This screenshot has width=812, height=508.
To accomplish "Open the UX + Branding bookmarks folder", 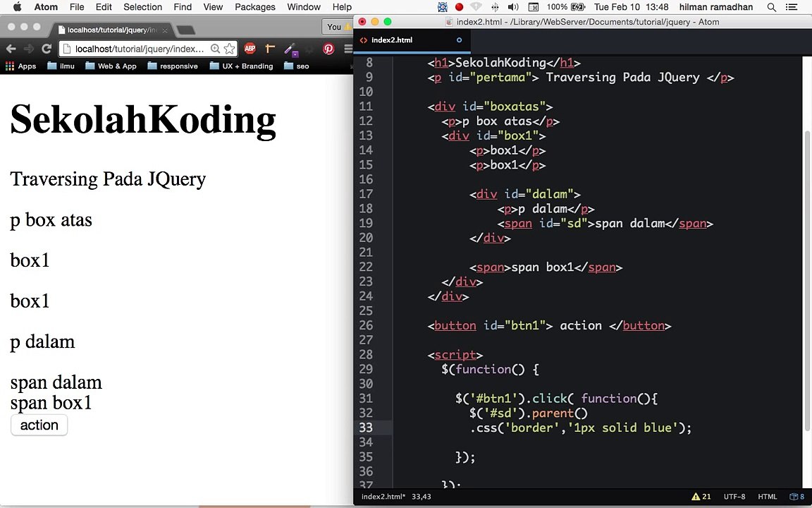I will point(241,66).
